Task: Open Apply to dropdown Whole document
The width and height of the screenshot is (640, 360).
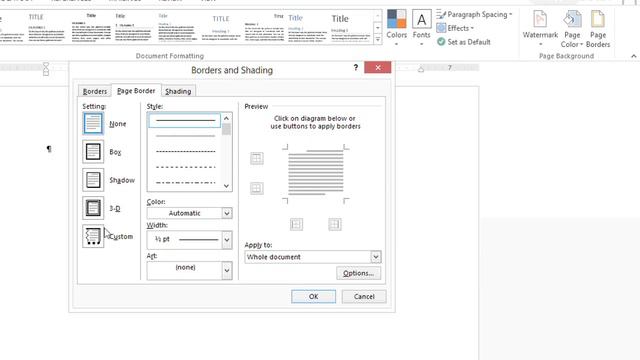Action: (313, 257)
